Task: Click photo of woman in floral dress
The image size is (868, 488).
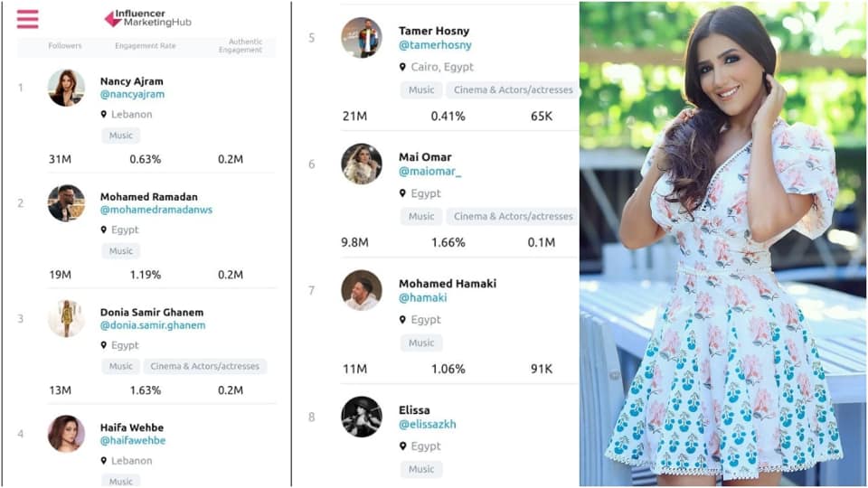Action: 723,244
